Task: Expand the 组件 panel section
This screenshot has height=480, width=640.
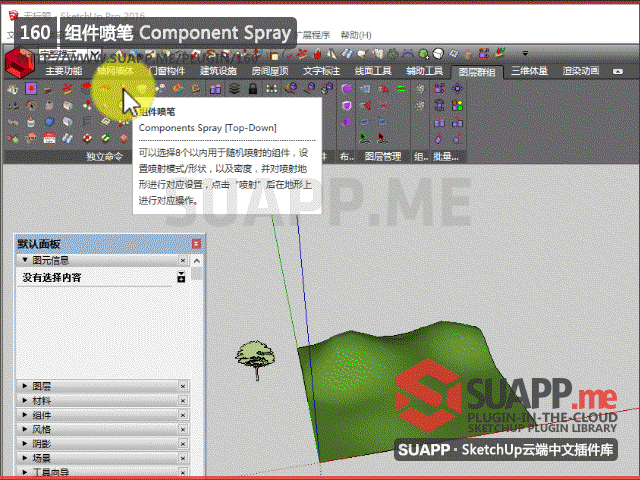Action: tap(25, 415)
